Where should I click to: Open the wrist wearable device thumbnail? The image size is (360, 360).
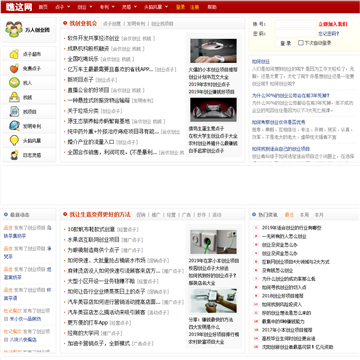(x=213, y=51)
